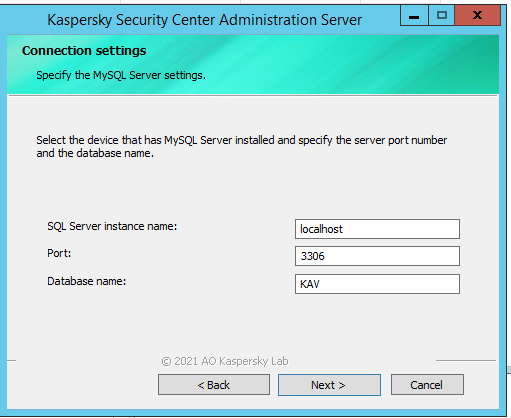Viewport: 511px width, 418px height.
Task: Maximize the Kaspersky installer window
Action: tap(442, 16)
